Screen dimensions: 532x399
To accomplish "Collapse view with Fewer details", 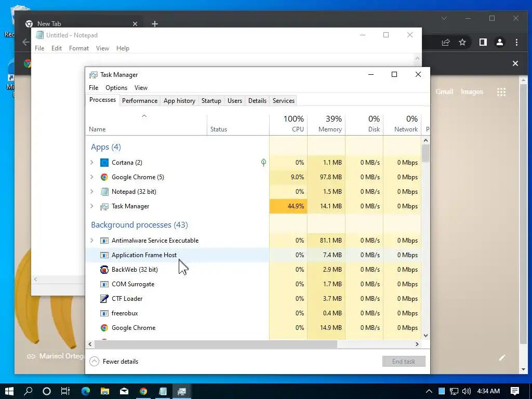I will pos(114,362).
